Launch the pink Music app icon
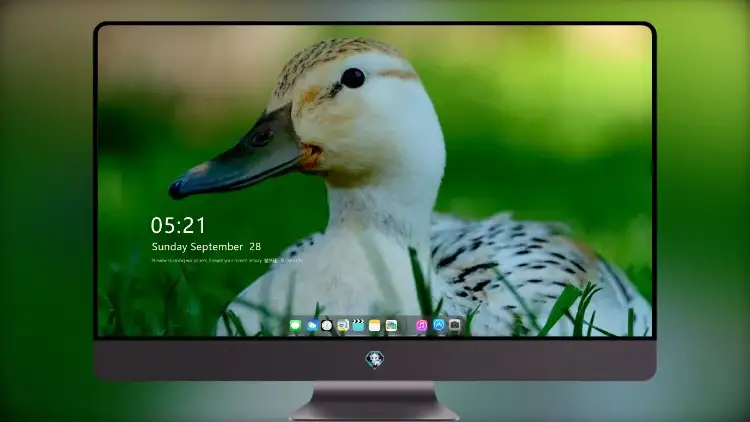Image resolution: width=750 pixels, height=422 pixels. click(x=421, y=326)
